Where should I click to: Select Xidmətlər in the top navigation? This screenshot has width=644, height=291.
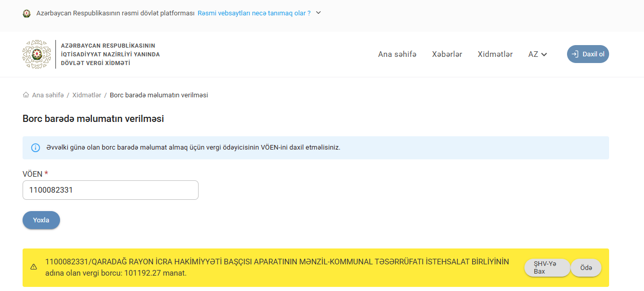point(495,54)
